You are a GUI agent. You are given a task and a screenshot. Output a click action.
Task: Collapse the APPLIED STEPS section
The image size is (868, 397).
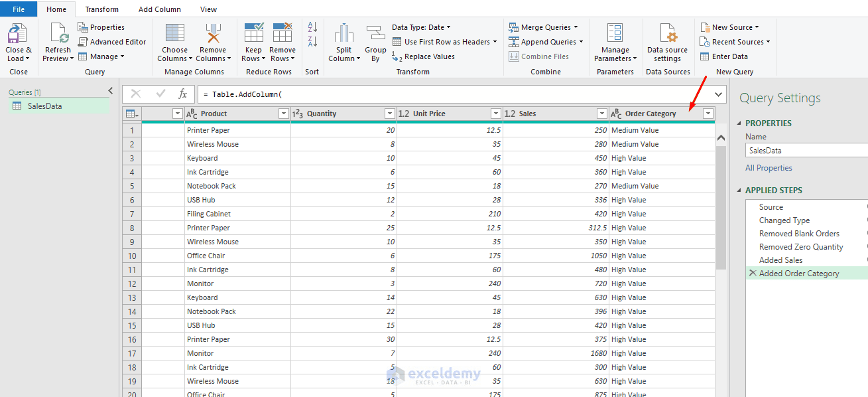point(740,190)
